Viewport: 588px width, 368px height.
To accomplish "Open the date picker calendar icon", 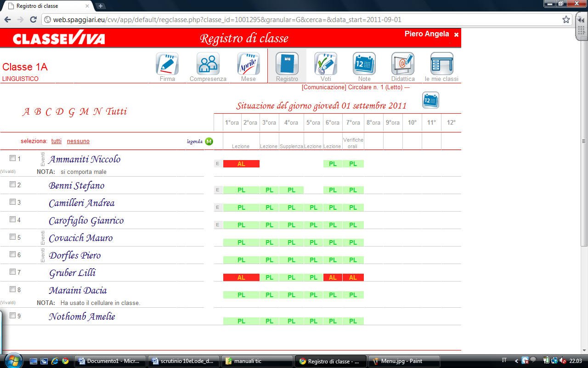I will click(x=430, y=100).
